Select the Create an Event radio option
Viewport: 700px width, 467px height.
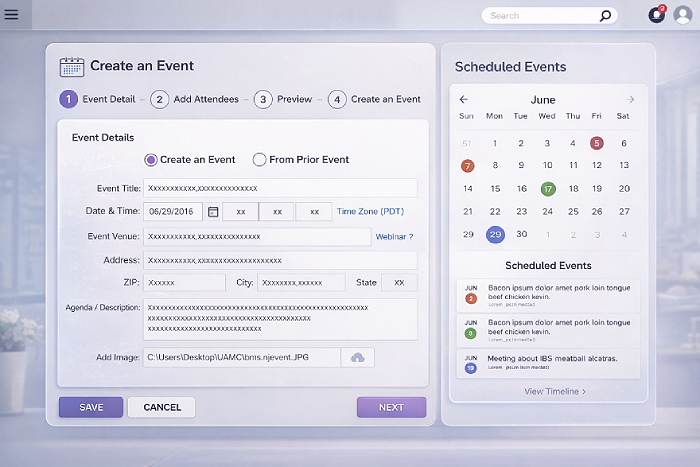[151, 159]
